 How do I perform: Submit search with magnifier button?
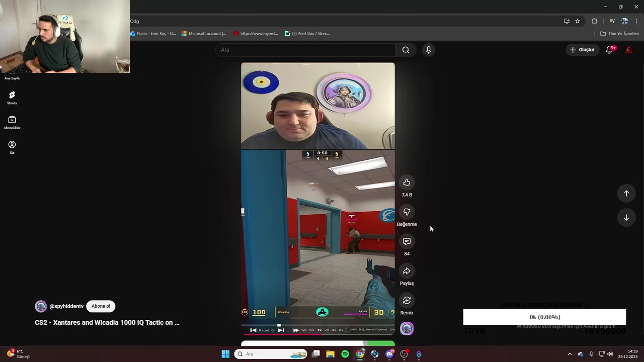click(x=406, y=50)
